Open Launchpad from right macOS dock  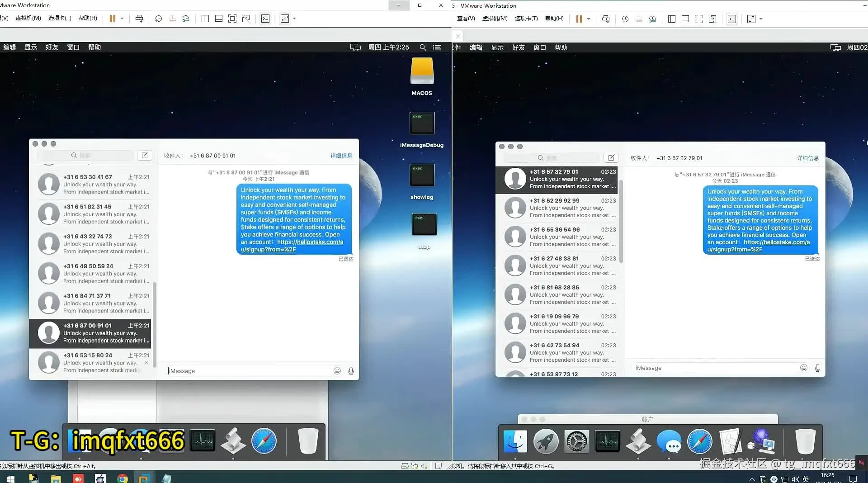pyautogui.click(x=546, y=441)
